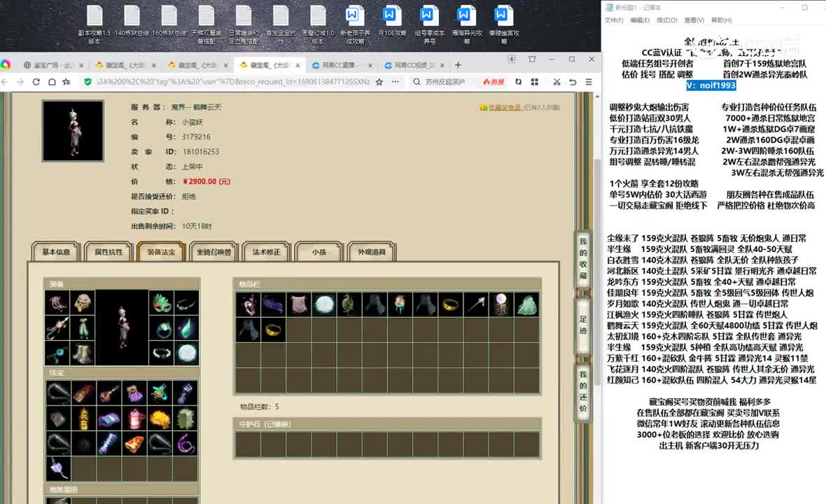Click the golden pagoda treasure icon
This screenshot has height=504, width=826.
83,418
